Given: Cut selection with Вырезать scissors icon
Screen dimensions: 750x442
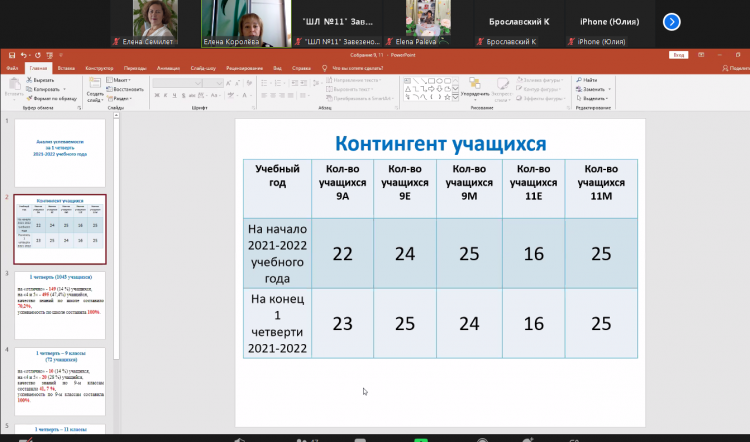Looking at the screenshot, I should (40, 80).
